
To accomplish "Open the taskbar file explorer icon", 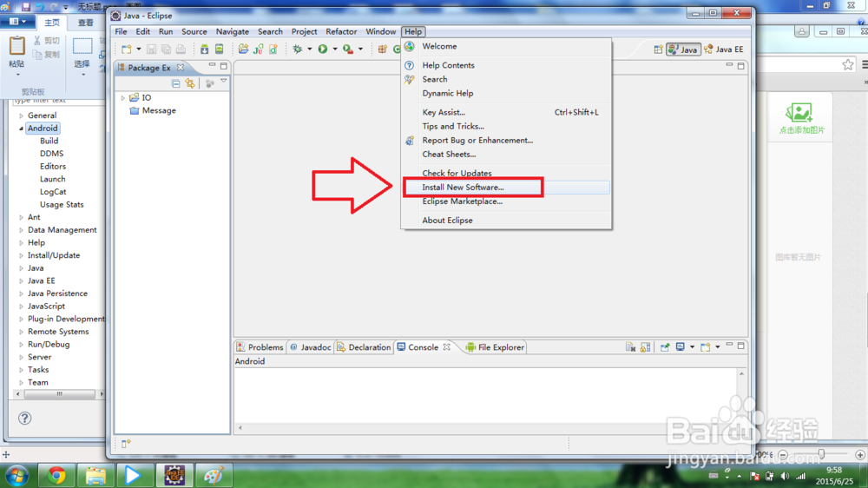I will [95, 475].
